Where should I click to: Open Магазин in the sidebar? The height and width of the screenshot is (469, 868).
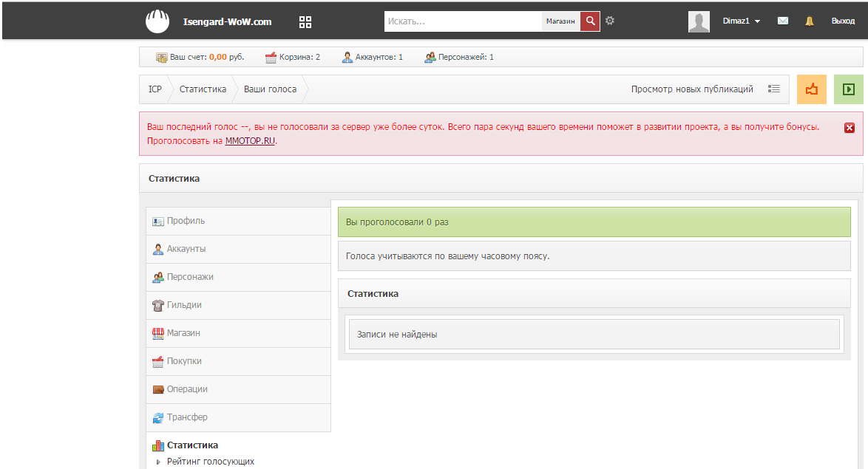click(238, 334)
